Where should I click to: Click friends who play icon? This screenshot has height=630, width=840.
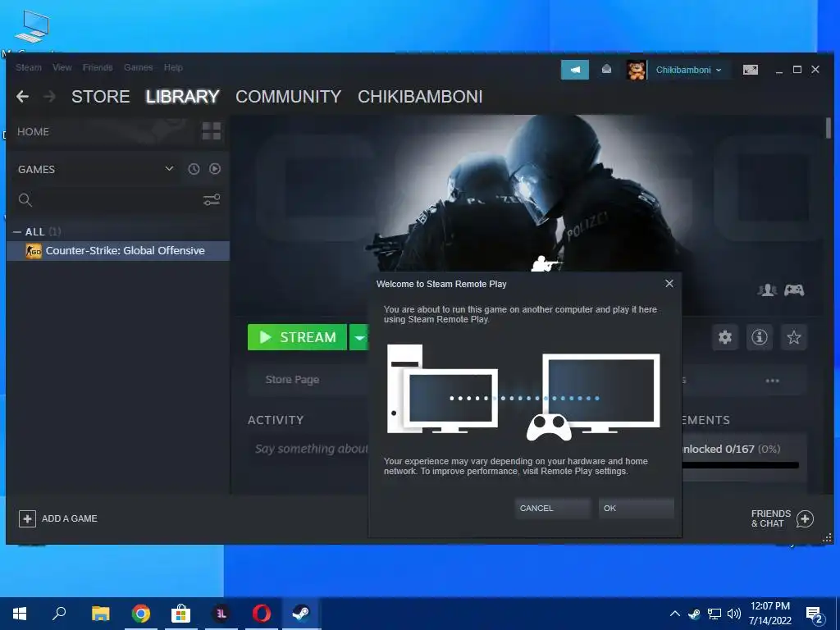click(767, 290)
